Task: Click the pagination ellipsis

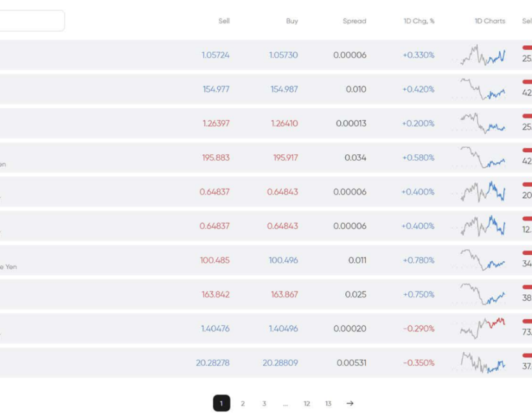Action: 285,403
